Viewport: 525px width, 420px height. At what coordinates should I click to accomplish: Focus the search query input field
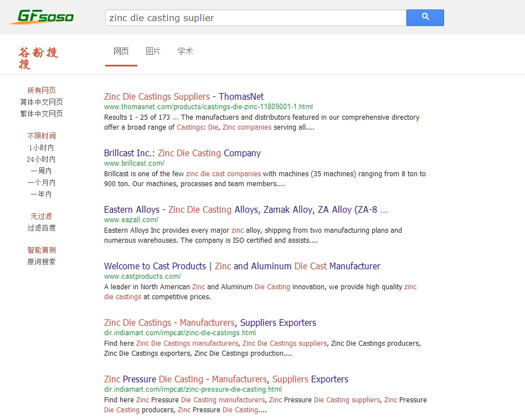[x=255, y=18]
